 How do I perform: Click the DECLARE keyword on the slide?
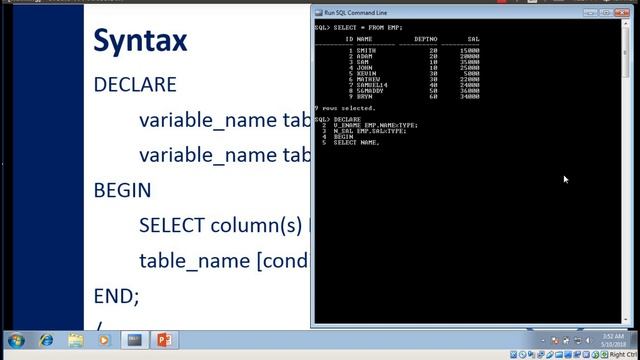(135, 84)
